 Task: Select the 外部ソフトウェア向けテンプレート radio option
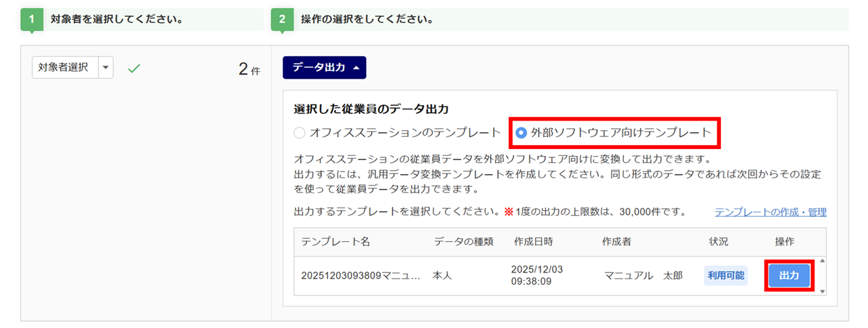tap(521, 133)
